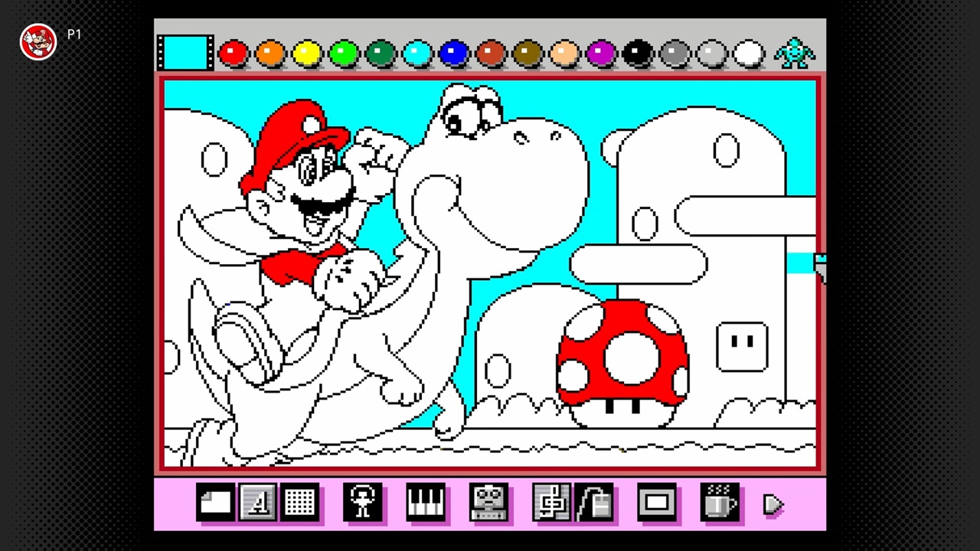This screenshot has width=980, height=551.
Task: Pick the red paint color
Action: [234, 54]
